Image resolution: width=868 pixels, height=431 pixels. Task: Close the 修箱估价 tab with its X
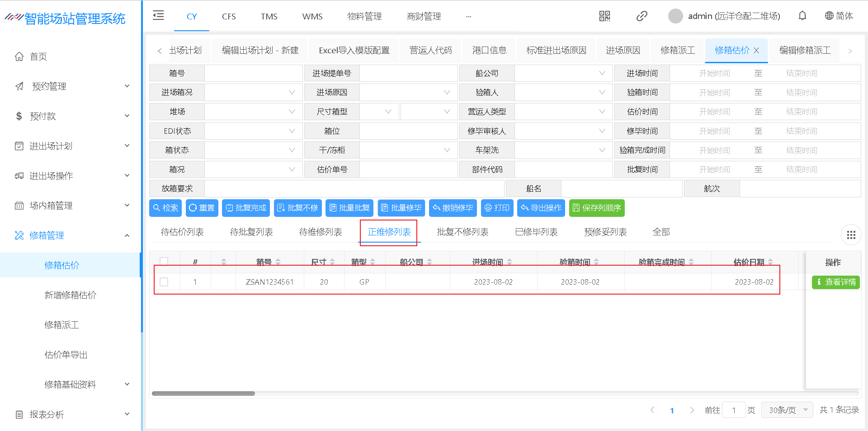click(756, 51)
